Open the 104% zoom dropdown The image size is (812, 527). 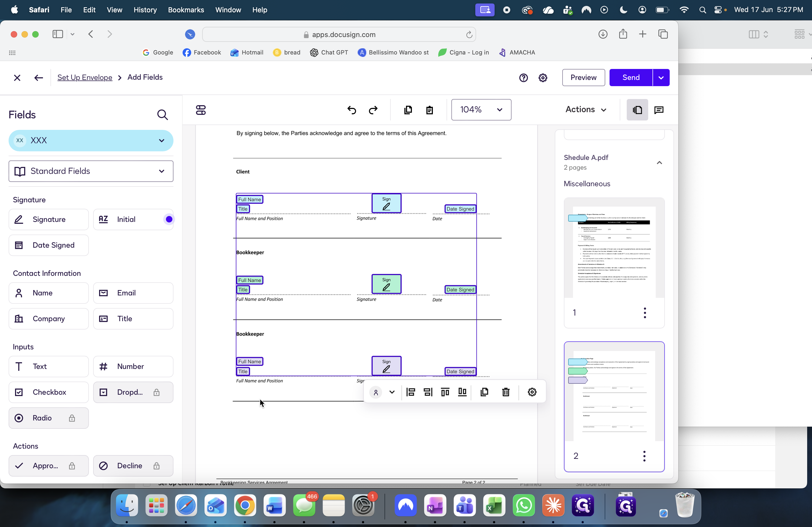click(x=481, y=110)
